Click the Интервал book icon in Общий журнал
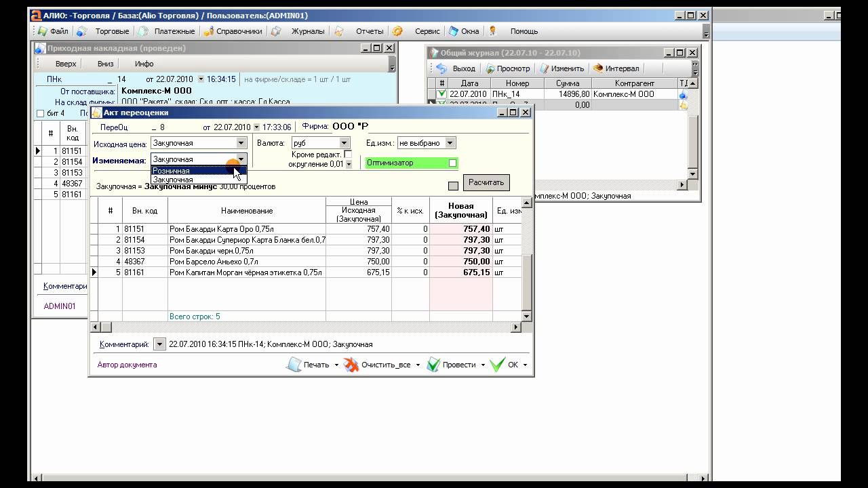This screenshot has width=868, height=488. coord(597,68)
